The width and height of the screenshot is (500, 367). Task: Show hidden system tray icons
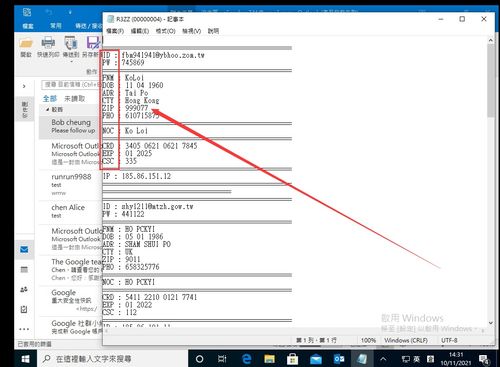383,359
